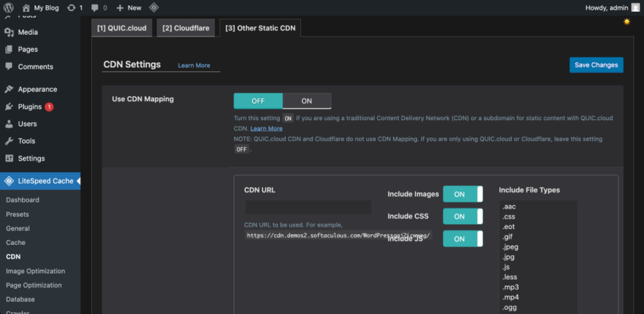Click the sun theme icon
Image resolution: width=644 pixels, height=314 pixels.
[x=627, y=22]
